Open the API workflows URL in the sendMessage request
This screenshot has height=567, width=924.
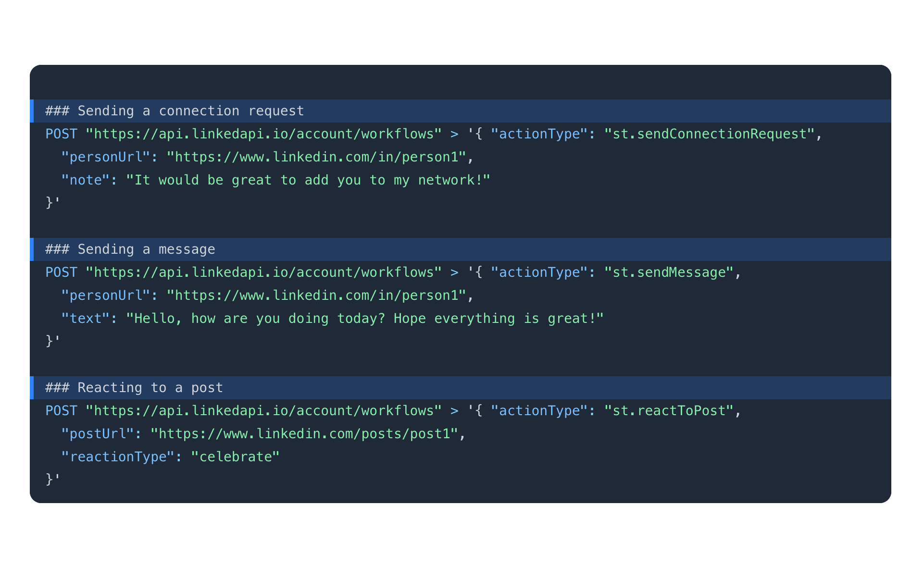coord(263,272)
